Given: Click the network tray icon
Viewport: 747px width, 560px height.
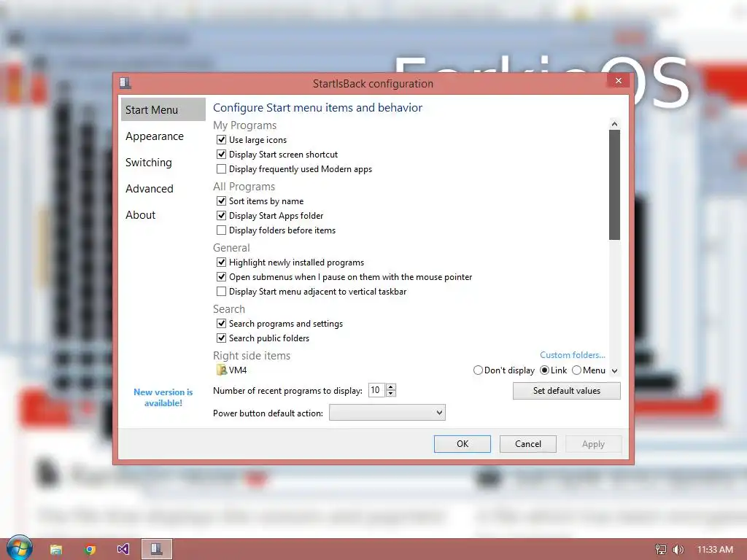Looking at the screenshot, I should (661, 550).
